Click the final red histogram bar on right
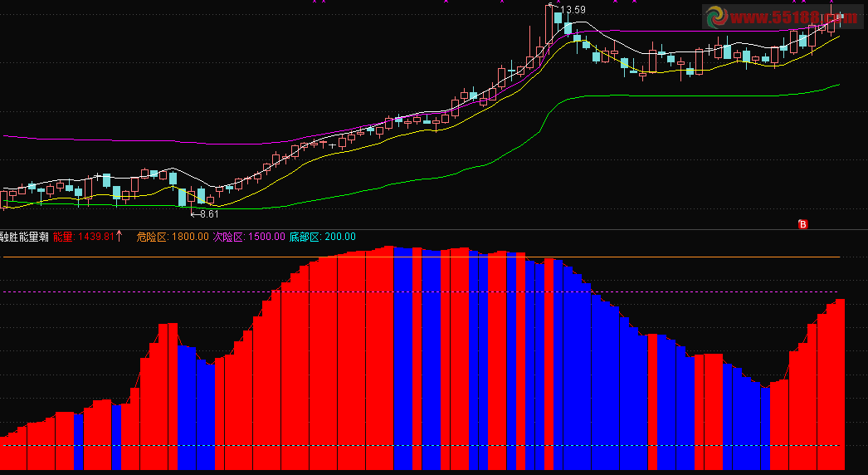Image resolution: width=868 pixels, height=475 pixels. [x=840, y=384]
